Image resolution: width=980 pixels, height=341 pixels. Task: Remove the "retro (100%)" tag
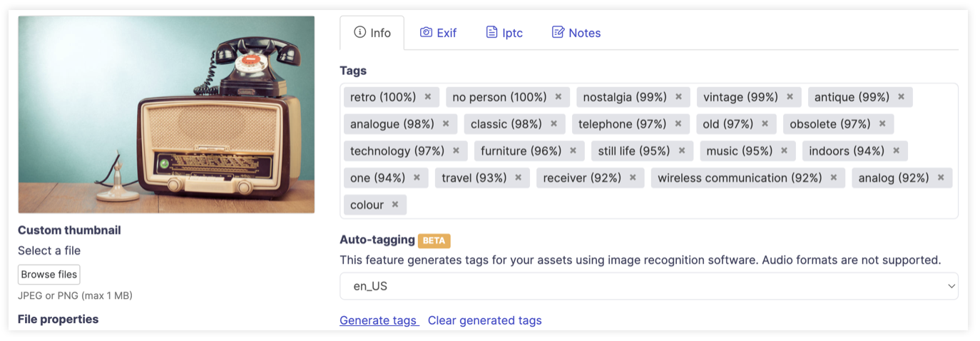pyautogui.click(x=428, y=97)
